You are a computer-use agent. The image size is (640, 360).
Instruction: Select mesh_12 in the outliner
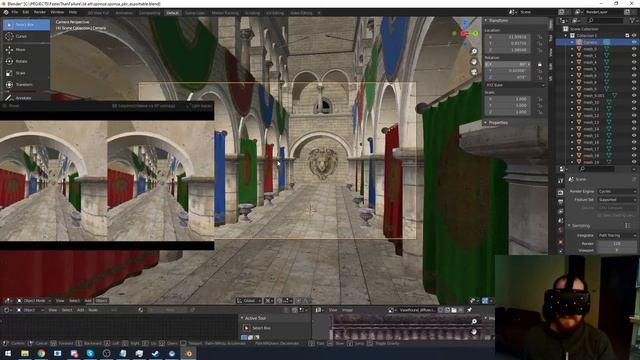[591, 116]
